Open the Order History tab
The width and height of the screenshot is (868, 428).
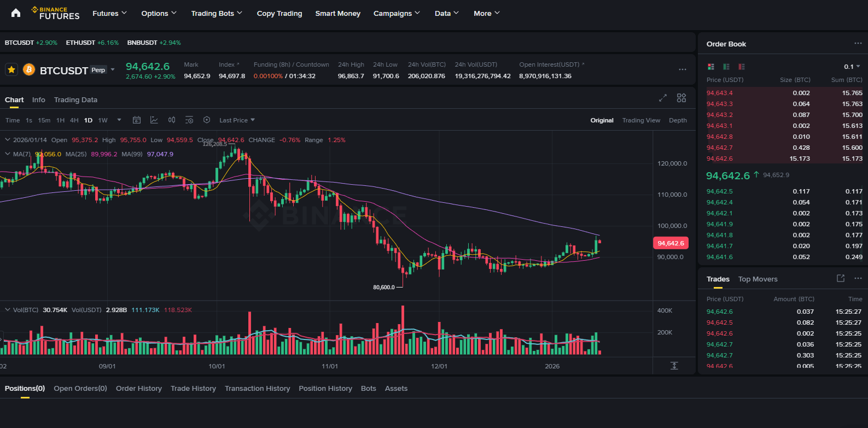pos(139,388)
